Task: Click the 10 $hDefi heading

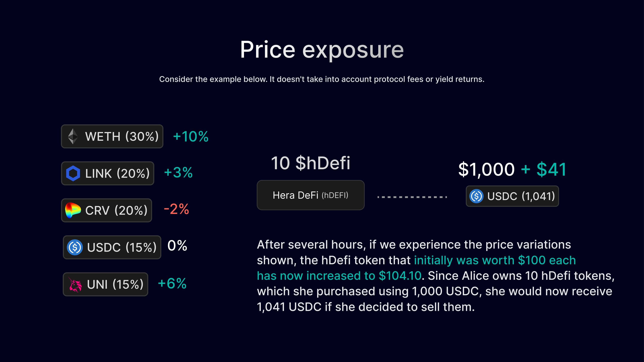Action: 311,163
